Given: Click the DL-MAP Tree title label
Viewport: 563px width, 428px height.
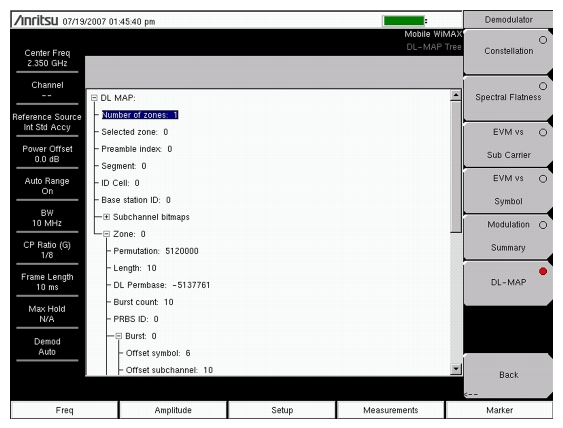Looking at the screenshot, I should click(x=434, y=47).
